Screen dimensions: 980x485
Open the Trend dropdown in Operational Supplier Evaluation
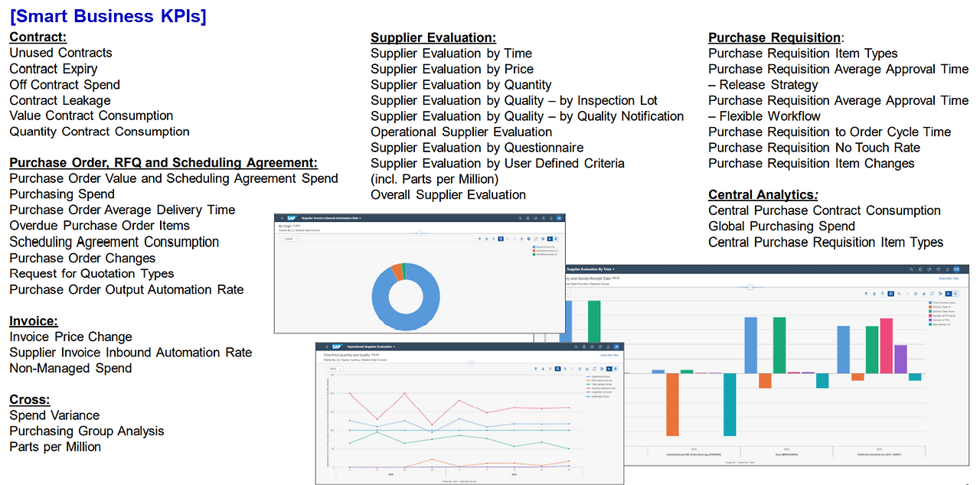pos(338,369)
